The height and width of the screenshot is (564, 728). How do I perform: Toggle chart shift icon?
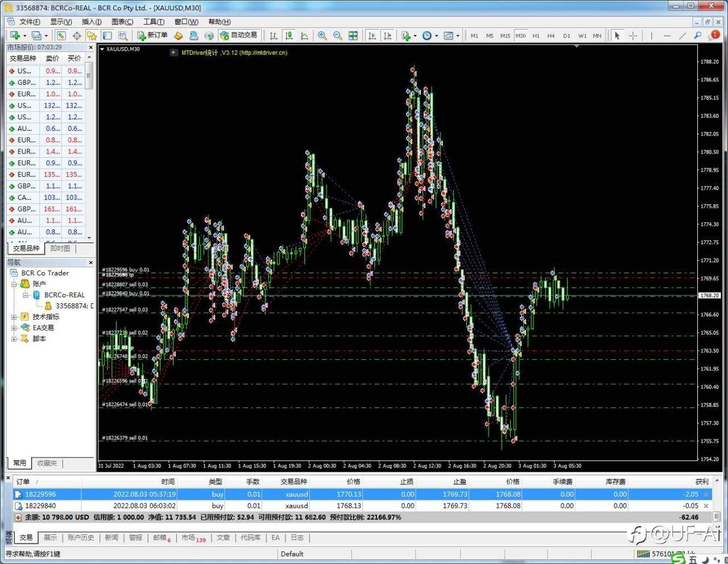coord(387,35)
